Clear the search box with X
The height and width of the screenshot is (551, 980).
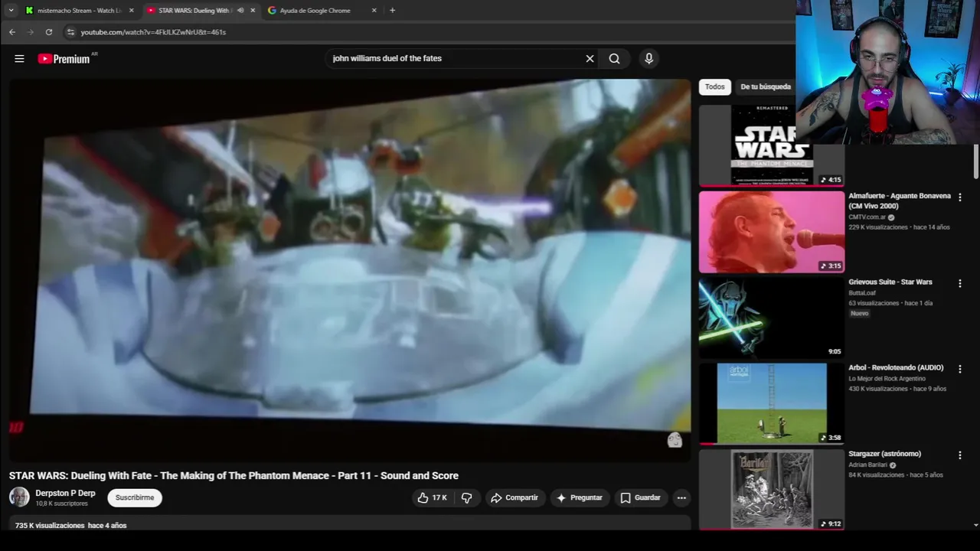(x=590, y=58)
